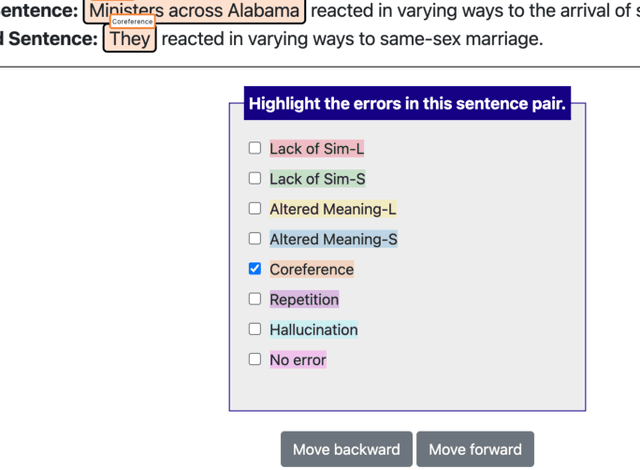
Task: Click the Move backward button
Action: (x=346, y=449)
